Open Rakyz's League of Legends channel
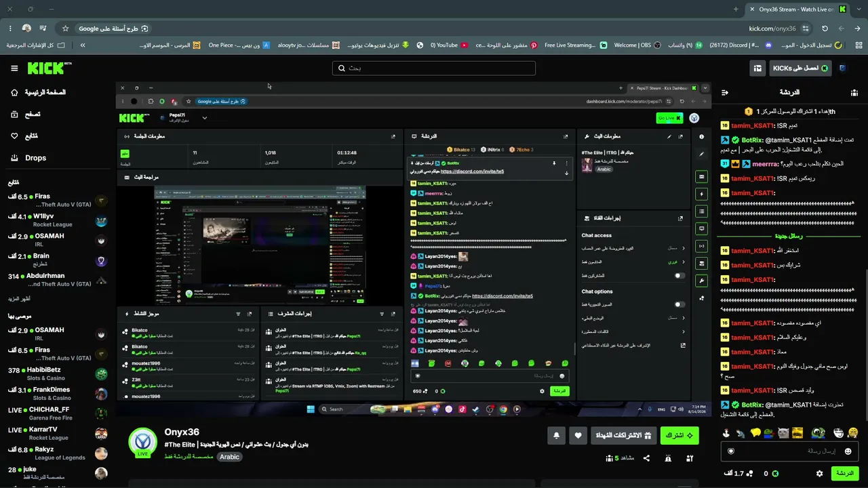The width and height of the screenshot is (868, 488). click(x=58, y=453)
